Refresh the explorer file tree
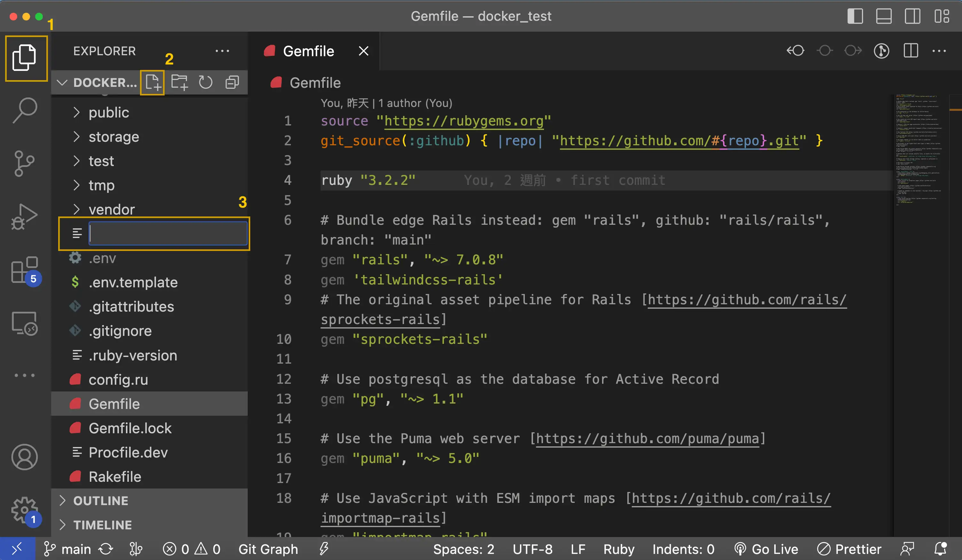Viewport: 962px width, 560px height. pos(206,82)
